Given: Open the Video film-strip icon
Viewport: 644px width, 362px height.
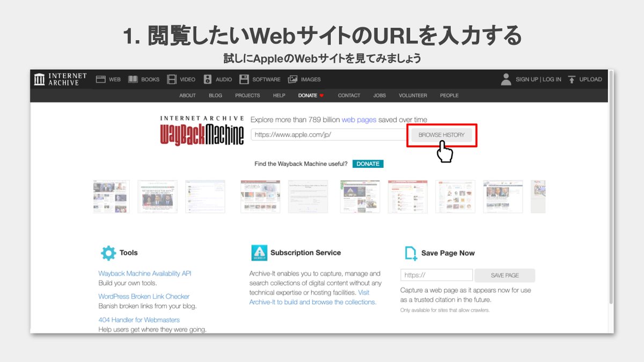Looking at the screenshot, I should pyautogui.click(x=172, y=79).
